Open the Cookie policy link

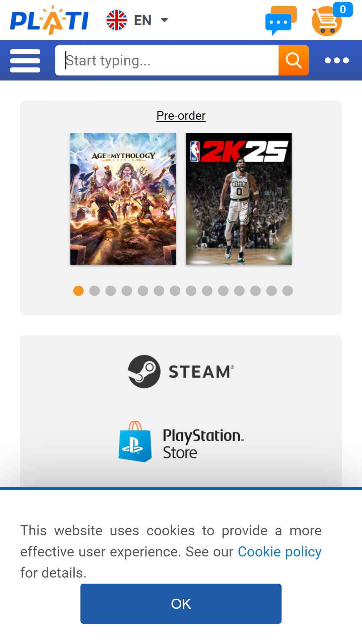click(x=280, y=552)
